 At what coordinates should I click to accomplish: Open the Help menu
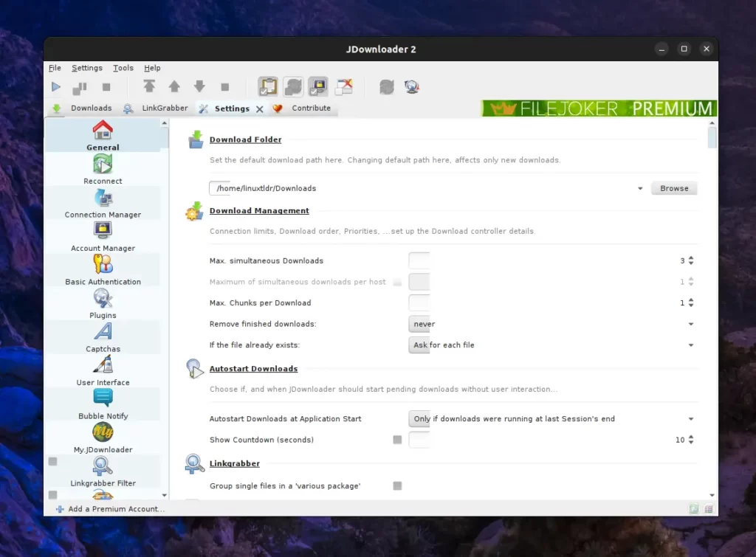click(152, 68)
